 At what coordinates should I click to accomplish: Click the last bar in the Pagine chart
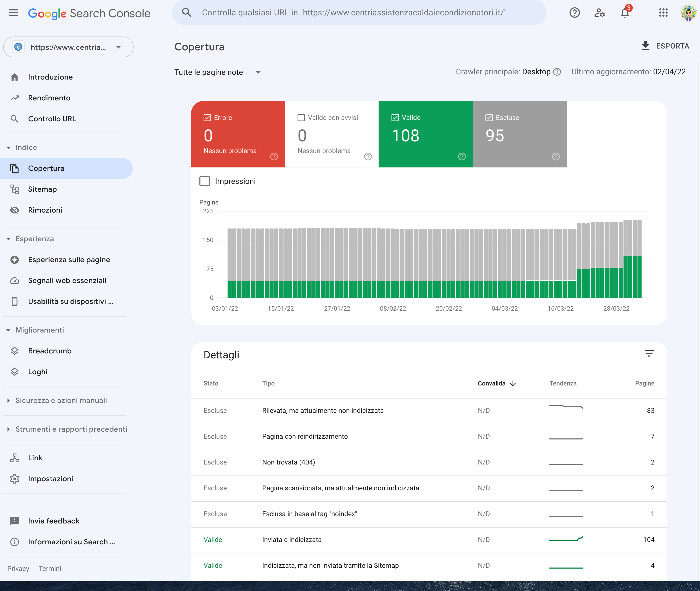[x=639, y=259]
